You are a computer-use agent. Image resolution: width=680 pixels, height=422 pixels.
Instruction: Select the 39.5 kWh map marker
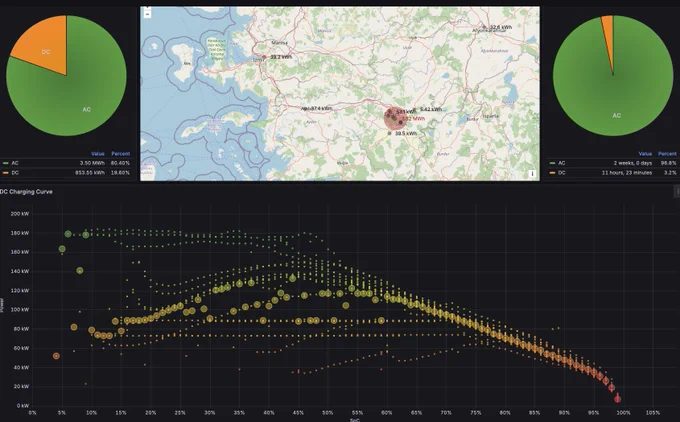[389, 134]
